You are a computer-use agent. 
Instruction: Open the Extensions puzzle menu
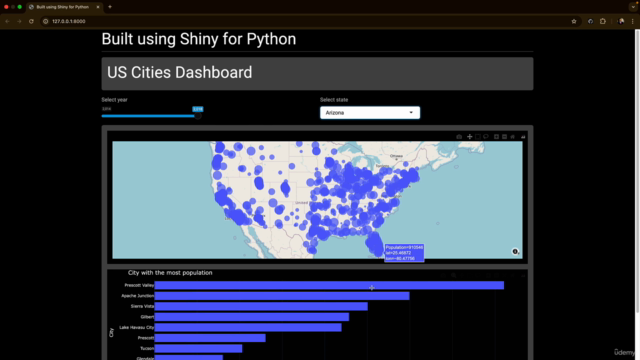click(603, 21)
